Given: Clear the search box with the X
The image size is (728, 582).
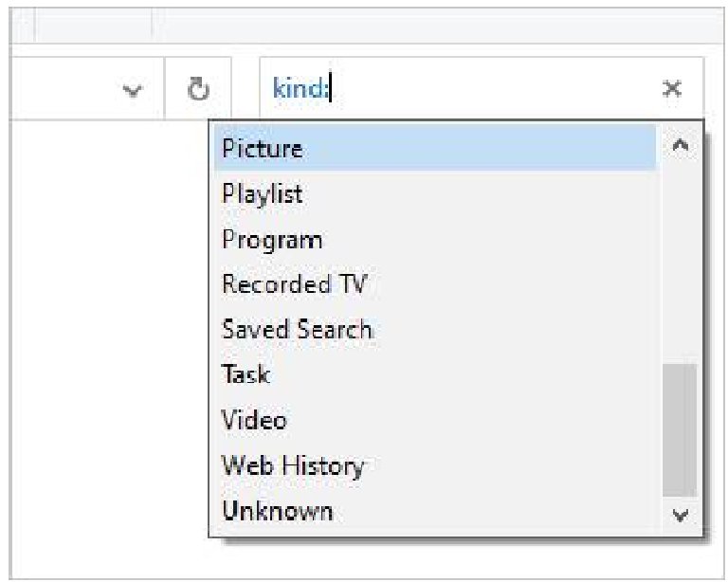Looking at the screenshot, I should [671, 88].
